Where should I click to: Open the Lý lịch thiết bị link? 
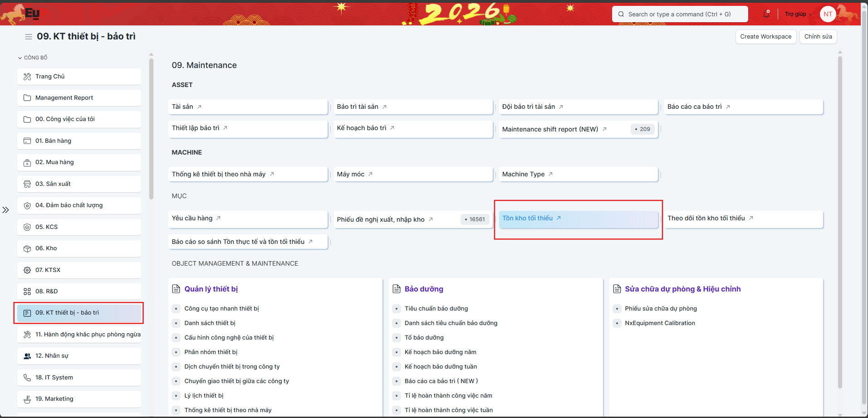click(204, 396)
